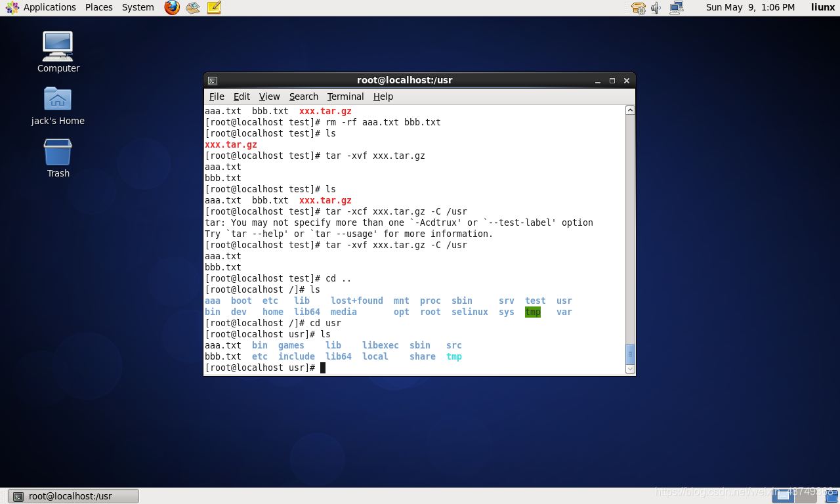Viewport: 840px width, 504px height.
Task: Maximize the terminal window
Action: (x=612, y=81)
